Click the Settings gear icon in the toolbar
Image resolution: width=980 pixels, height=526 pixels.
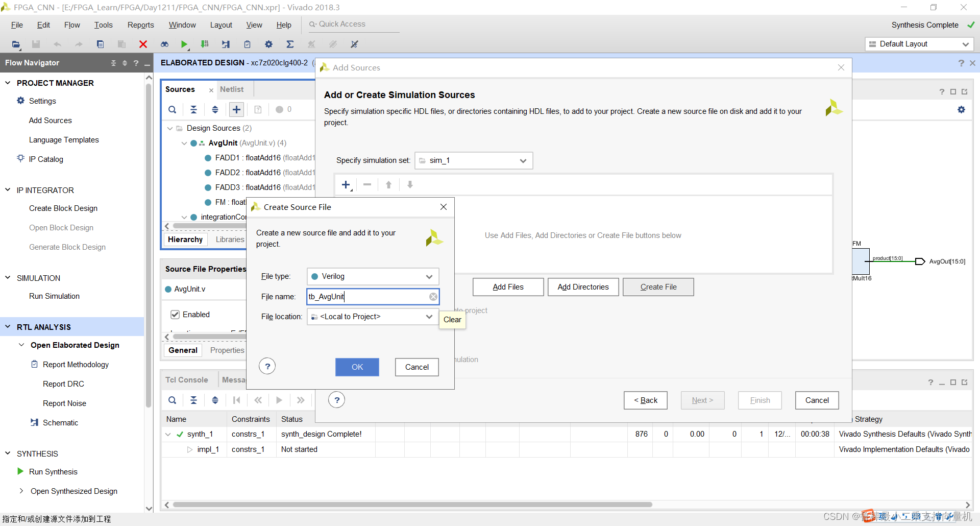pos(268,44)
